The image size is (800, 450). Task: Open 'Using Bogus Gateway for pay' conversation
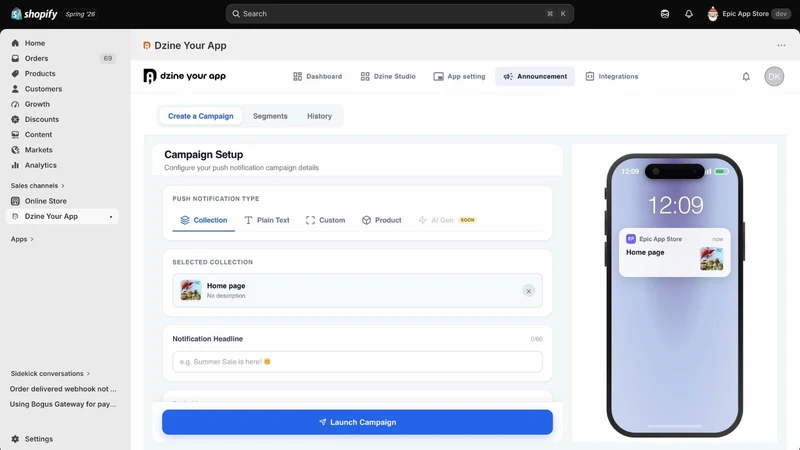point(63,404)
